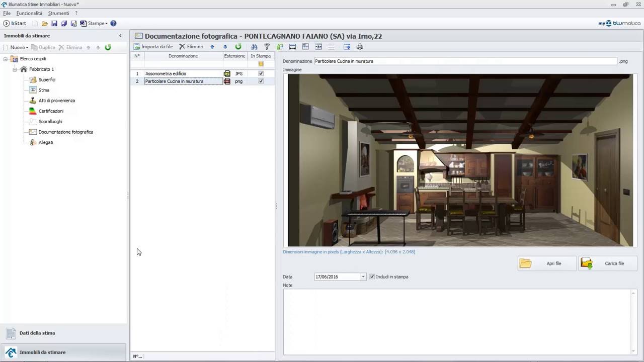This screenshot has height=362, width=644.
Task: Select the Stima sigma icon
Action: click(33, 90)
